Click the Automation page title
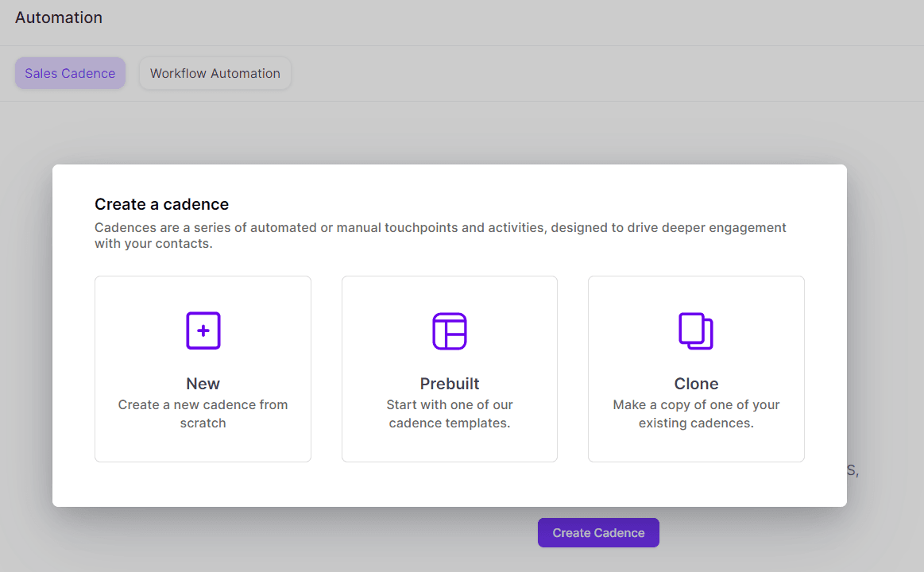Viewport: 924px width, 572px height. point(59,17)
